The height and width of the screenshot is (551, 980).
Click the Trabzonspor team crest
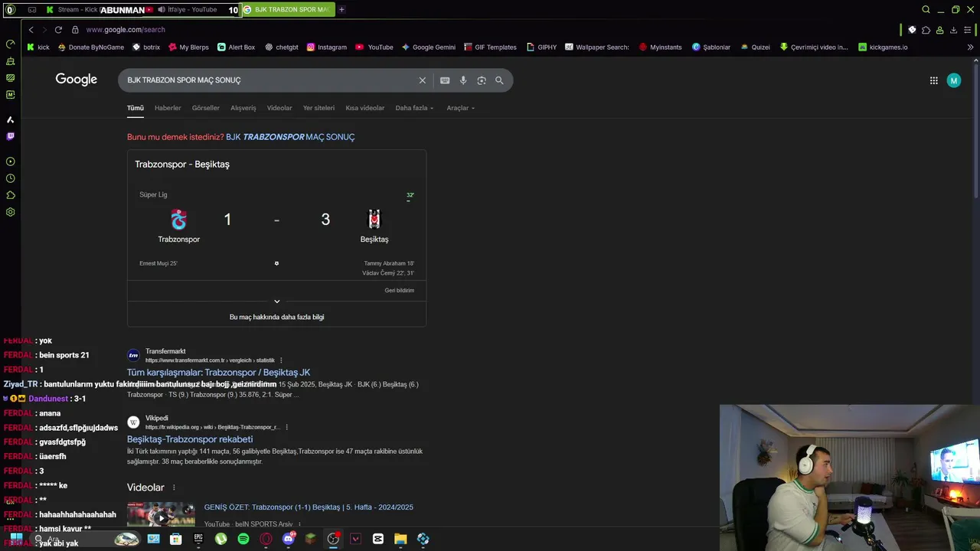[178, 220]
